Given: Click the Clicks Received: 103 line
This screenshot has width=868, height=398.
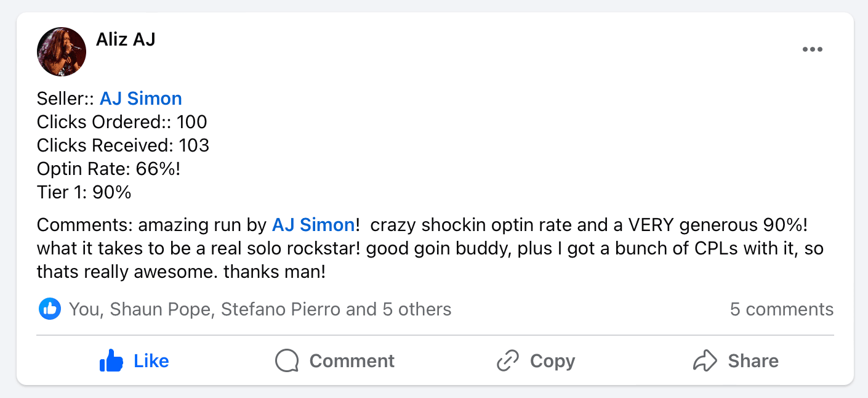Looking at the screenshot, I should point(123,145).
